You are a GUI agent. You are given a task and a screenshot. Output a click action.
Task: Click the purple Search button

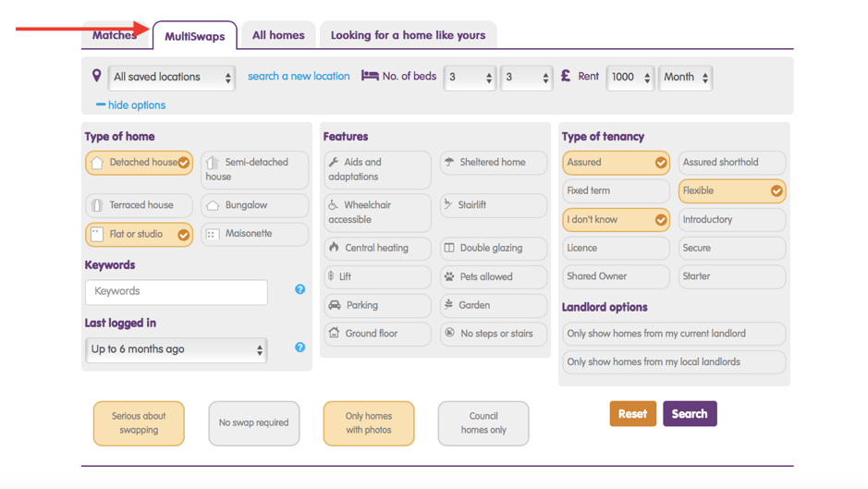[690, 414]
